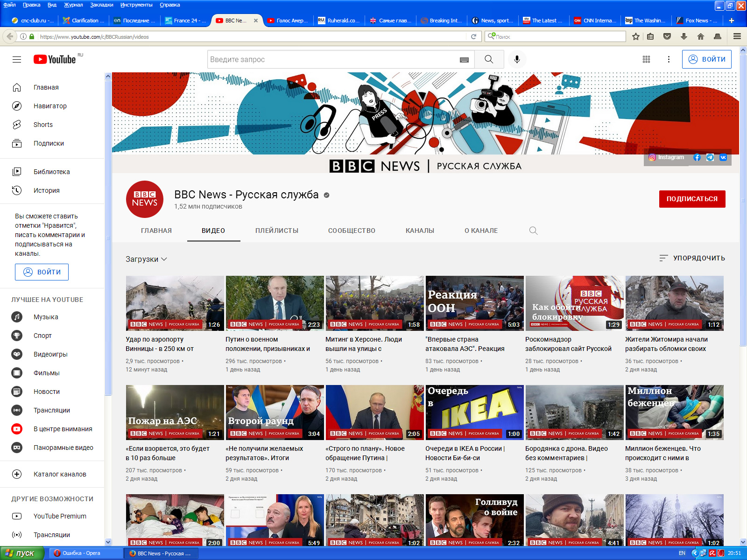Click the browser URL address field
747x560 pixels.
(x=252, y=36)
